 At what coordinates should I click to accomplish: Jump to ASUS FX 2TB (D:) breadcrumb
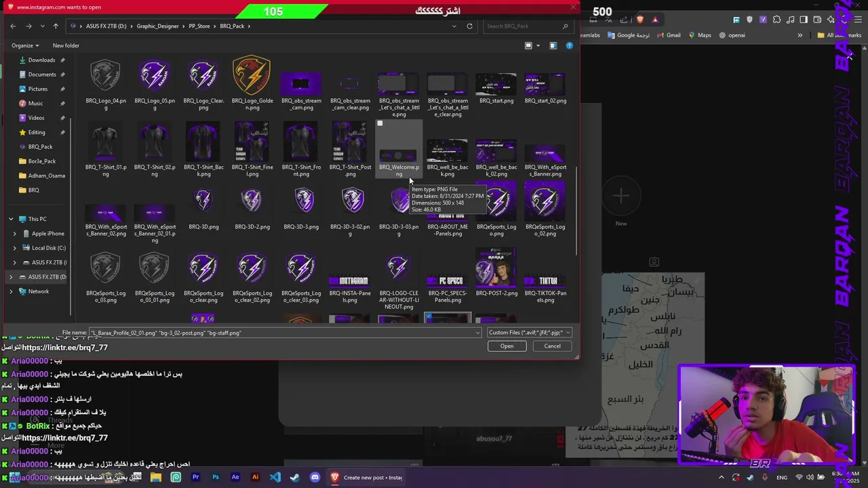(x=106, y=26)
